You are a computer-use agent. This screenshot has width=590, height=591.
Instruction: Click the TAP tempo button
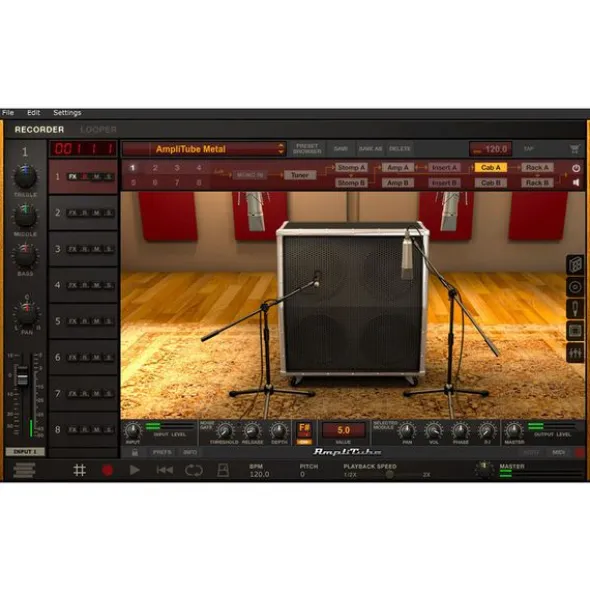529,149
